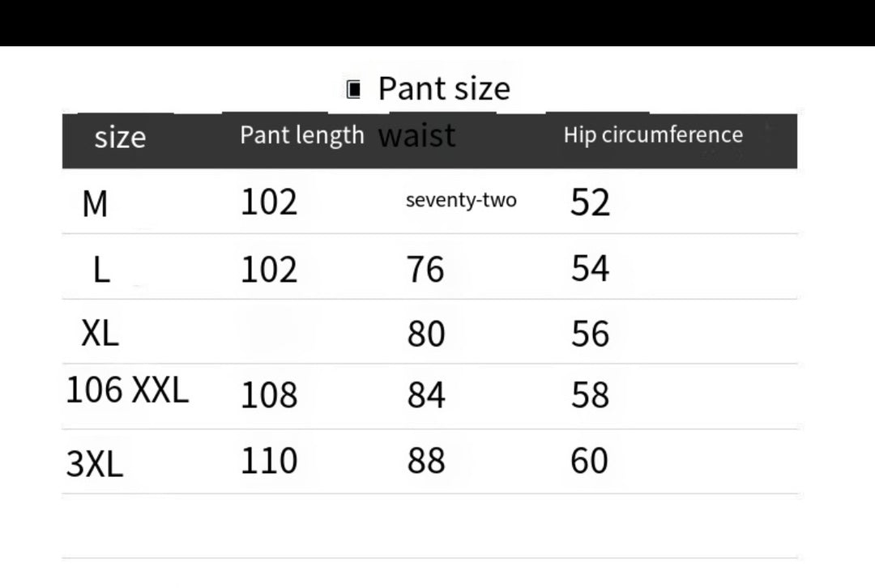The image size is (875, 588).
Task: Click the Pant length column header
Action: [x=301, y=135]
